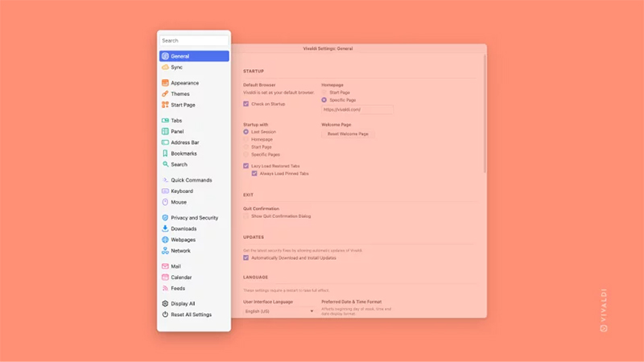Image resolution: width=644 pixels, height=362 pixels.
Task: Click the General settings icon in sidebar
Action: point(165,56)
